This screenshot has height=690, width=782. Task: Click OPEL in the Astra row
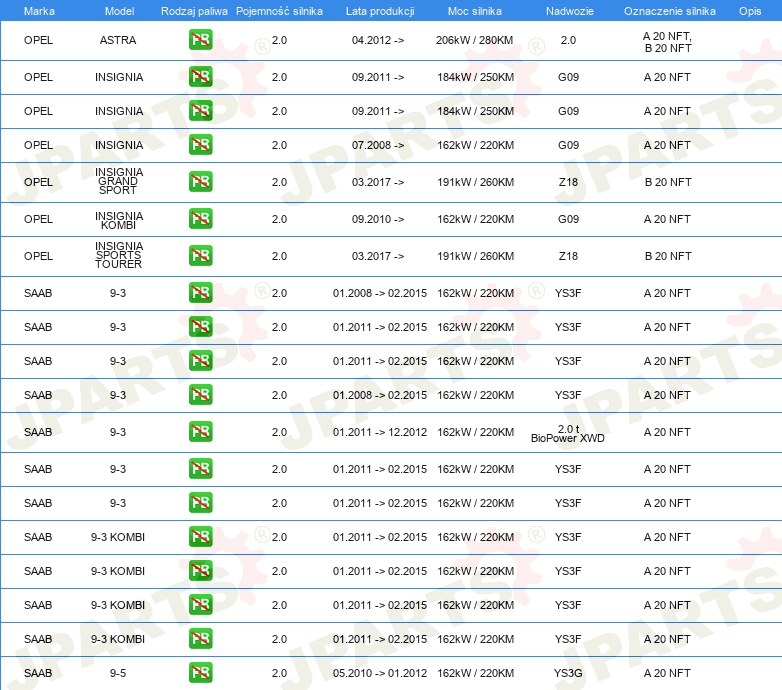(x=38, y=40)
